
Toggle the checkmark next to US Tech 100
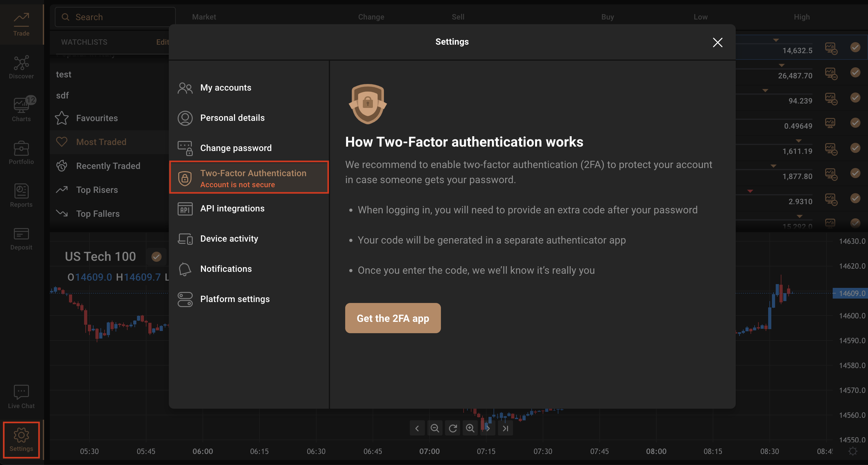click(156, 257)
